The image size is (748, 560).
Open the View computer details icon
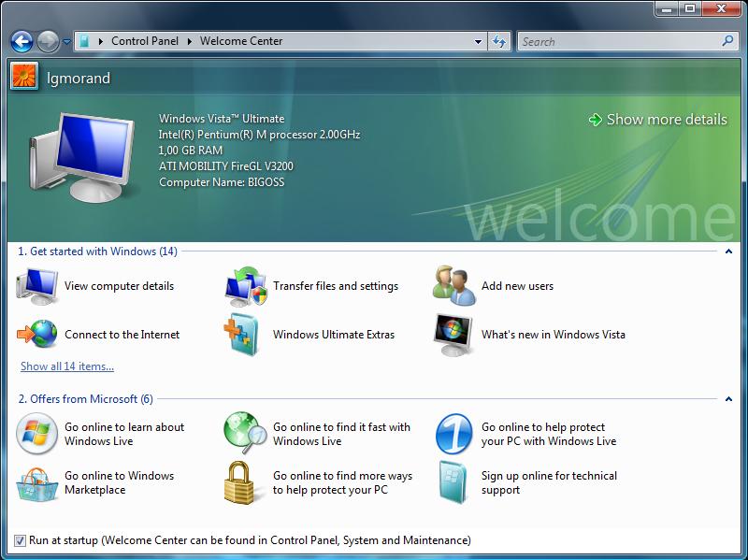pyautogui.click(x=37, y=286)
